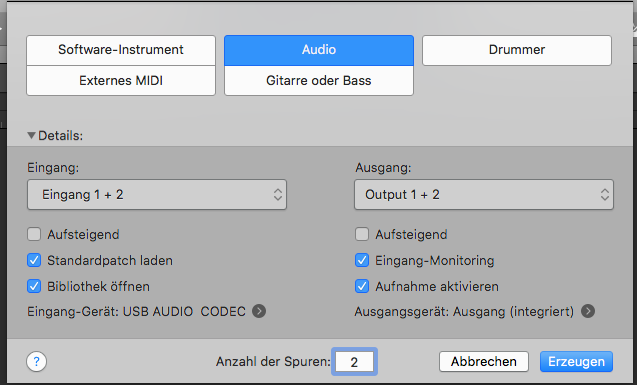
Task: Select the Audio track type
Action: 319,50
